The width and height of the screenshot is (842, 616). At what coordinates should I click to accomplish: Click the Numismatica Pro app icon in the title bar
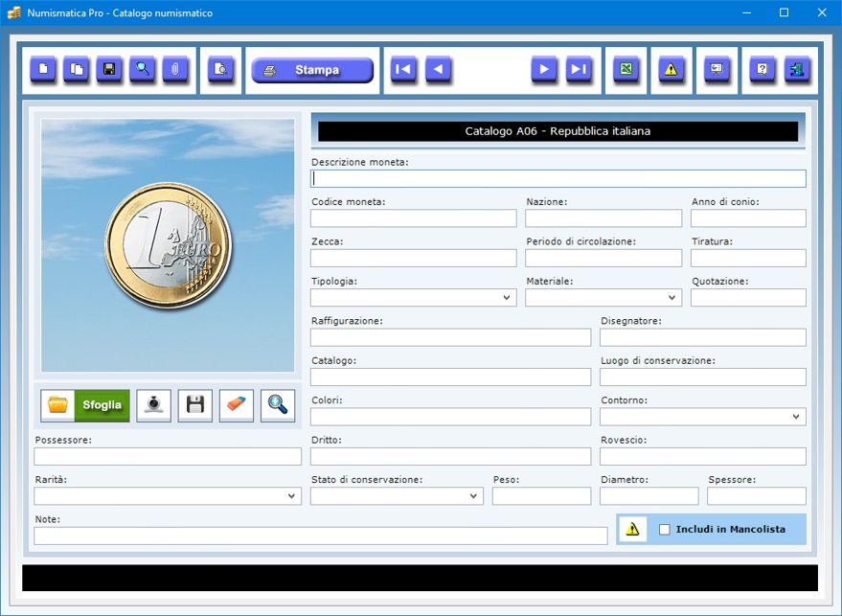point(14,12)
